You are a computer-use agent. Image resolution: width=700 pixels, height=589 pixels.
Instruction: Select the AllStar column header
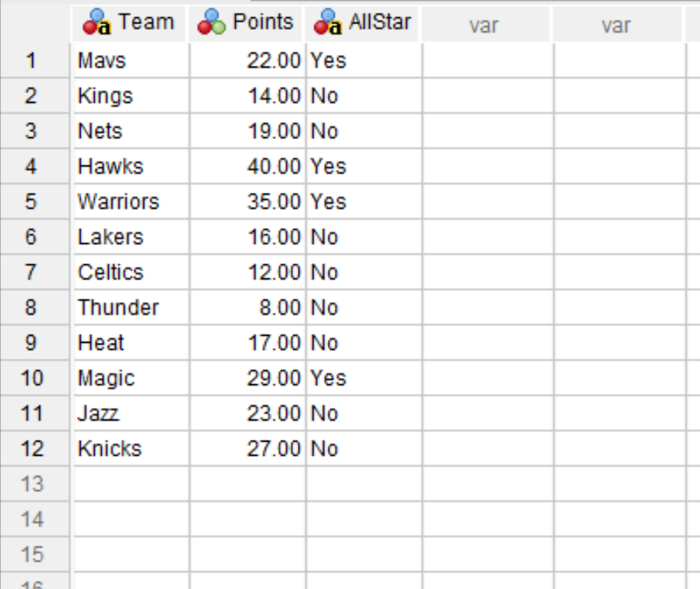pos(361,24)
